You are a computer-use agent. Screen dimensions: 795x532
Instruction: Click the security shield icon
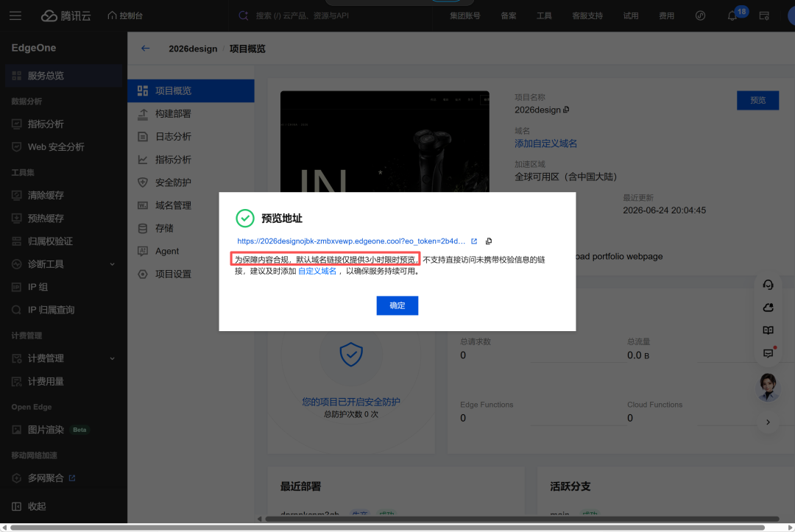coord(351,354)
